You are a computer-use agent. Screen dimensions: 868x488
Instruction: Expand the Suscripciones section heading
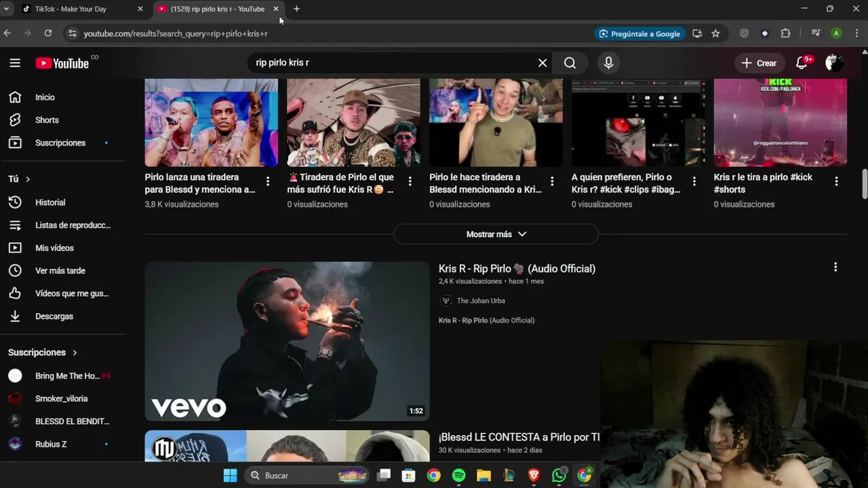tap(43, 352)
